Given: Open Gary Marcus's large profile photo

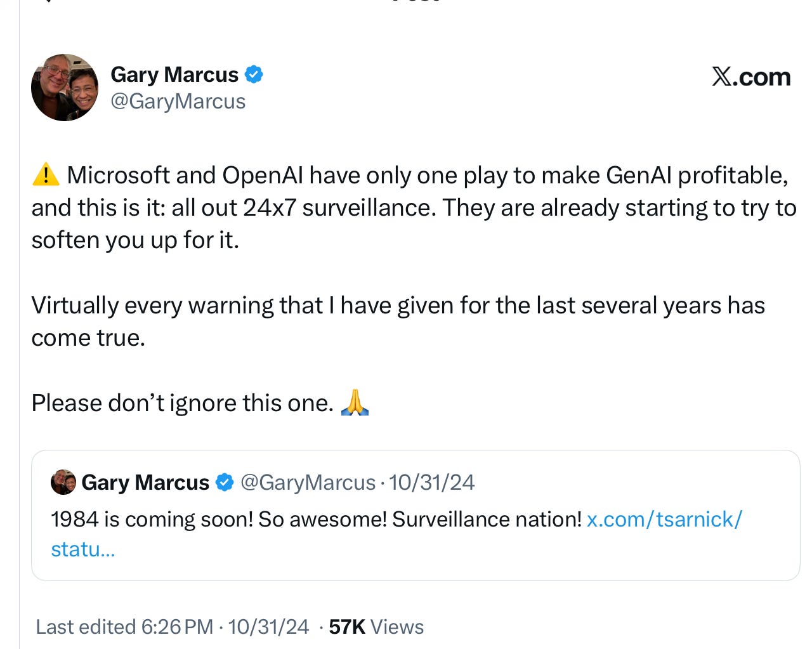Looking at the screenshot, I should tap(65, 88).
